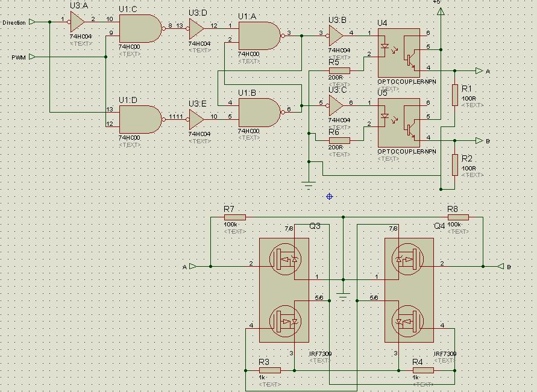
Task: Click the U3:E inverter symbol
Action: point(196,118)
